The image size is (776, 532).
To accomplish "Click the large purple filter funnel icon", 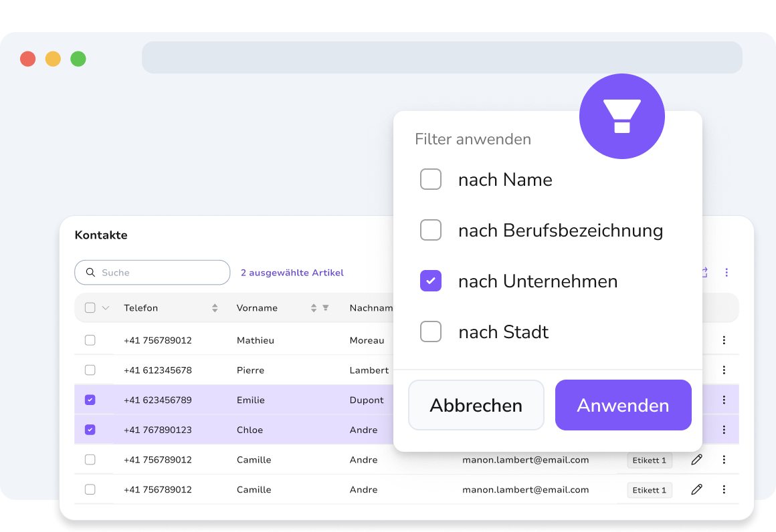I will [621, 116].
